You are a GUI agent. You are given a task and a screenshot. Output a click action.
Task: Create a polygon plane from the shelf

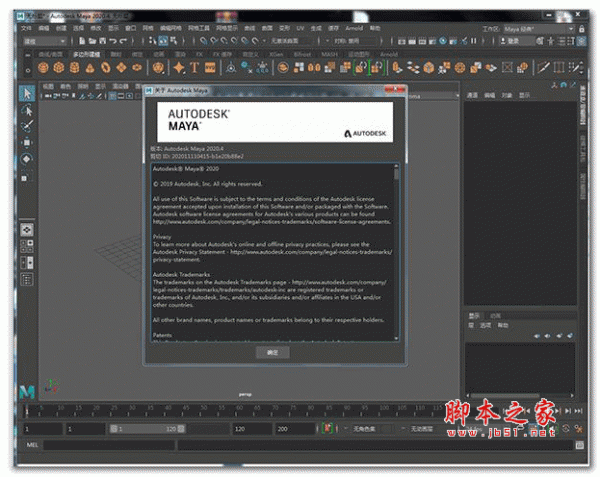point(121,68)
